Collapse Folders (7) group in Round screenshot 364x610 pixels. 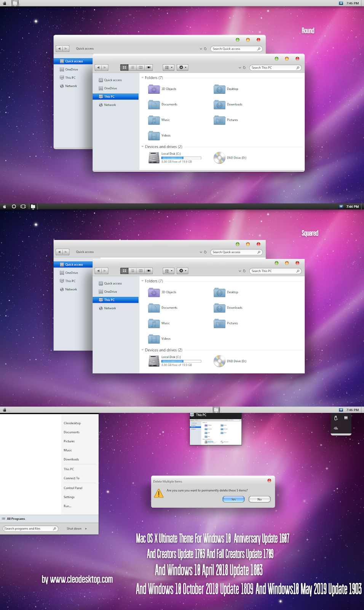(x=142, y=78)
